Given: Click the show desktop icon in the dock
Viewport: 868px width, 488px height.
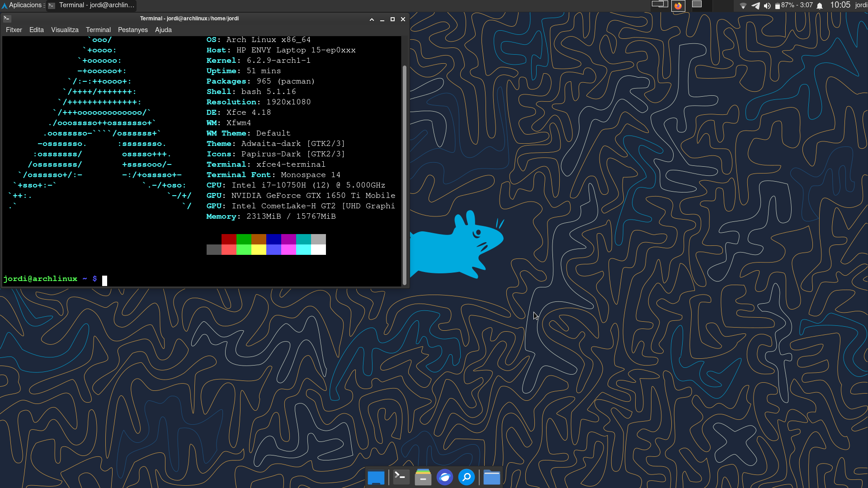Looking at the screenshot, I should [x=376, y=477].
